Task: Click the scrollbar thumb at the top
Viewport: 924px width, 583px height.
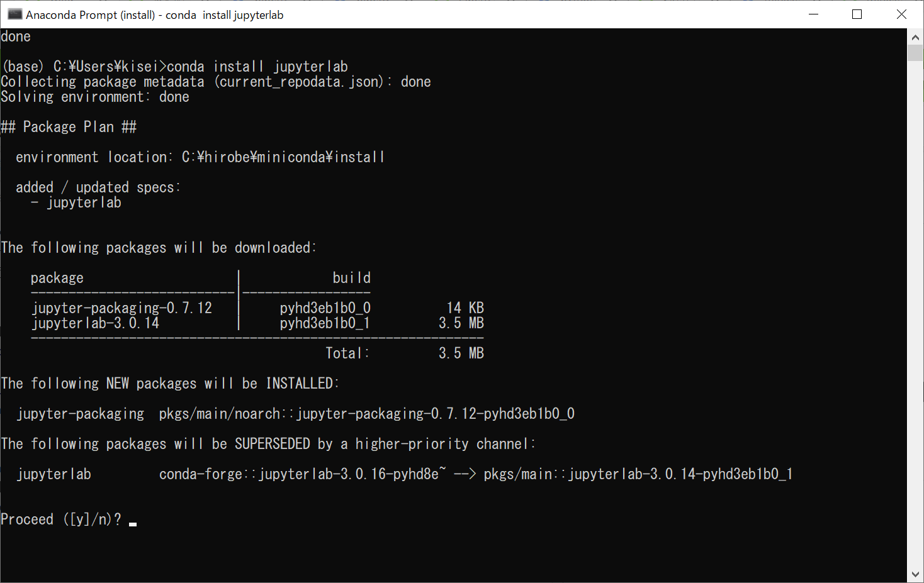Action: (x=916, y=52)
